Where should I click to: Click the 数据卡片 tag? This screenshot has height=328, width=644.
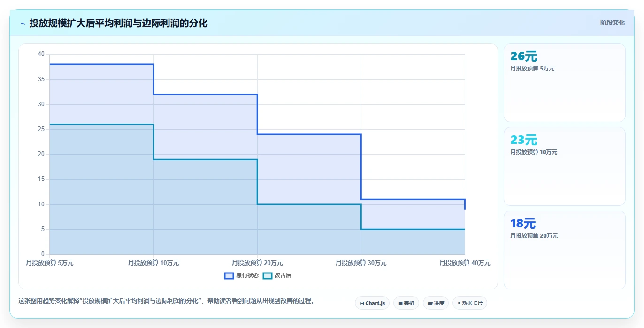coord(470,303)
